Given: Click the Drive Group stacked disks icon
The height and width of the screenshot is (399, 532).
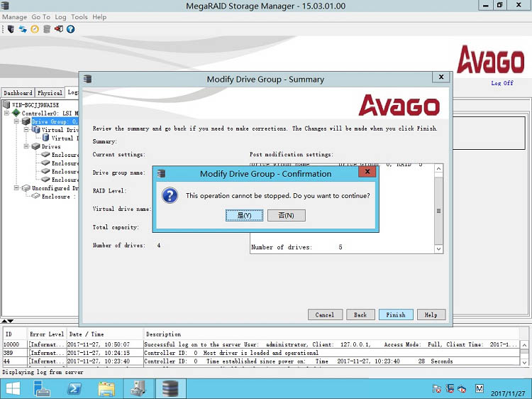Looking at the screenshot, I should pos(26,121).
